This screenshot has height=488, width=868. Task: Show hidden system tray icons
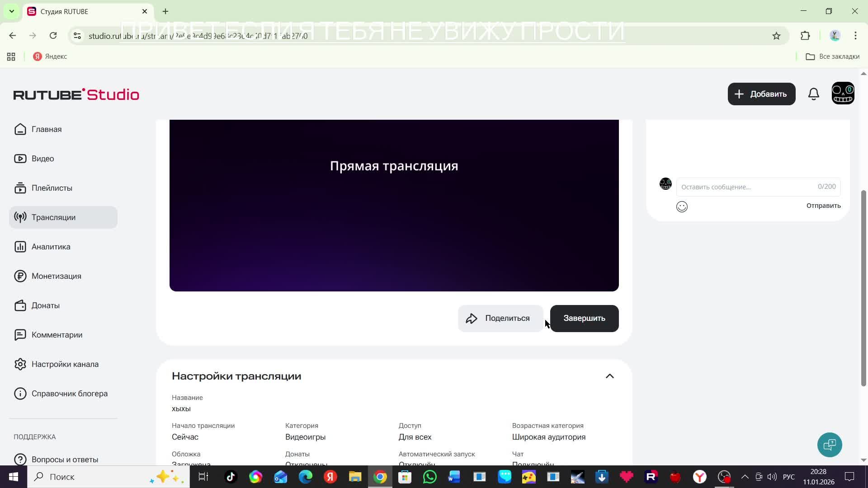point(745,477)
